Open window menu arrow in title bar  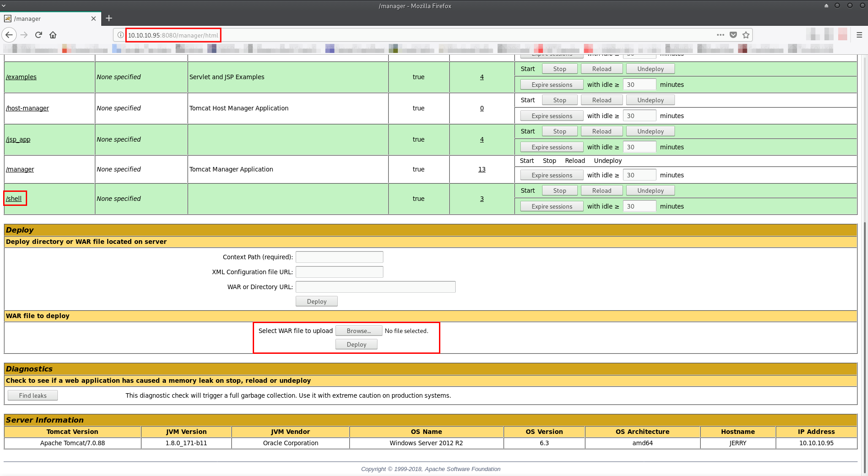[x=4, y=6]
